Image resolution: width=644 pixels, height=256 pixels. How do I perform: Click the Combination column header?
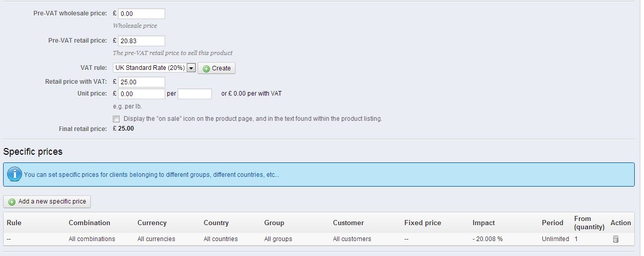click(x=89, y=223)
